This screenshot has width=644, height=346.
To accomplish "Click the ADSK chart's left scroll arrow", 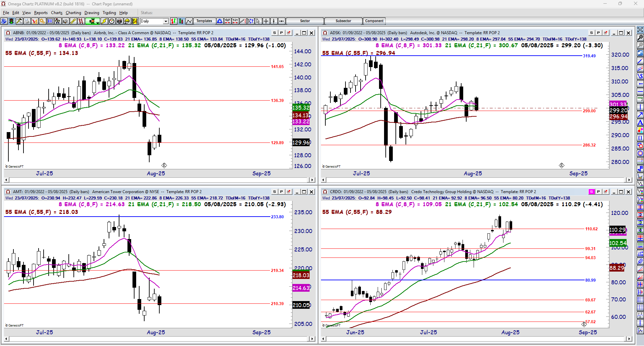I will coord(324,180).
